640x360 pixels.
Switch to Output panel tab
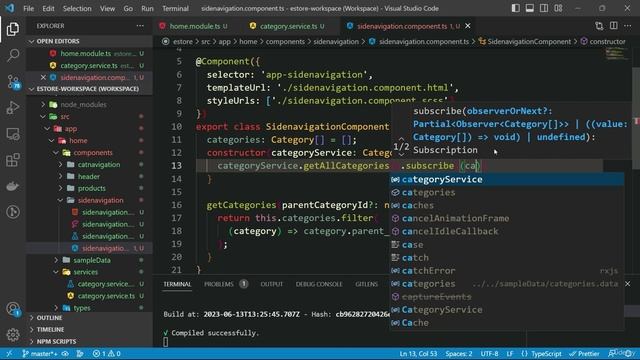tap(271, 284)
